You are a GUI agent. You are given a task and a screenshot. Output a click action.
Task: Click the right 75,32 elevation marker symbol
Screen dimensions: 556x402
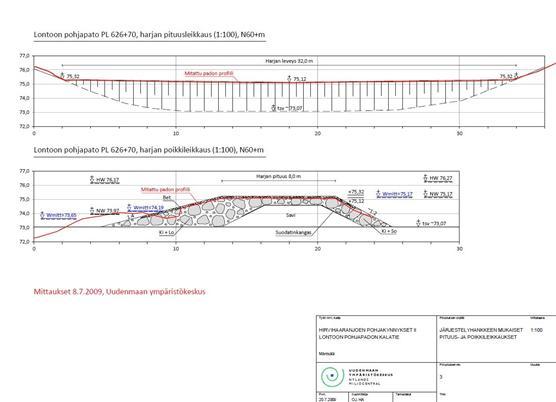click(516, 75)
